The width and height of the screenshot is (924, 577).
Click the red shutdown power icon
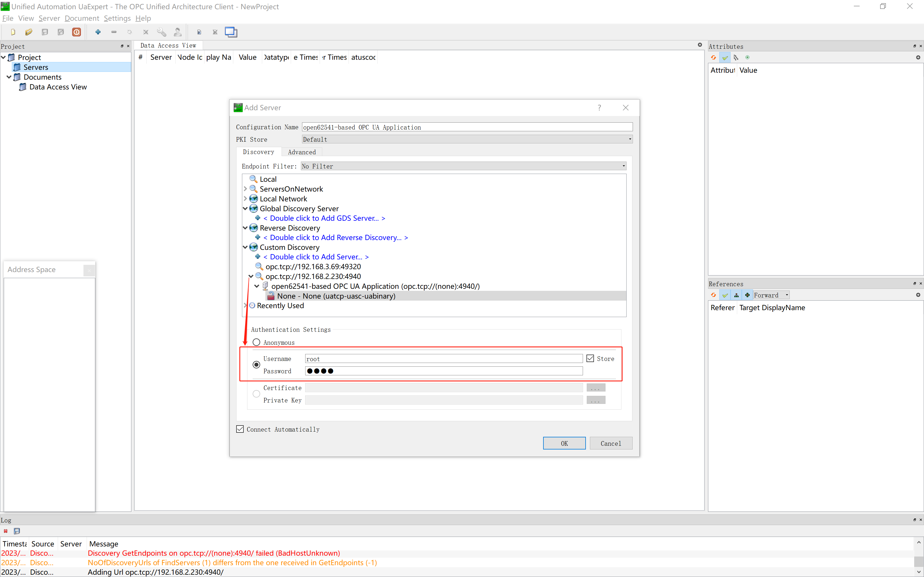(76, 32)
